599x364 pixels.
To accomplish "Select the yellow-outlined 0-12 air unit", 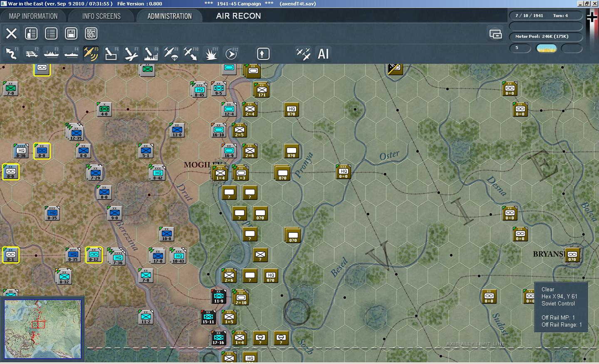I will click(94, 255).
